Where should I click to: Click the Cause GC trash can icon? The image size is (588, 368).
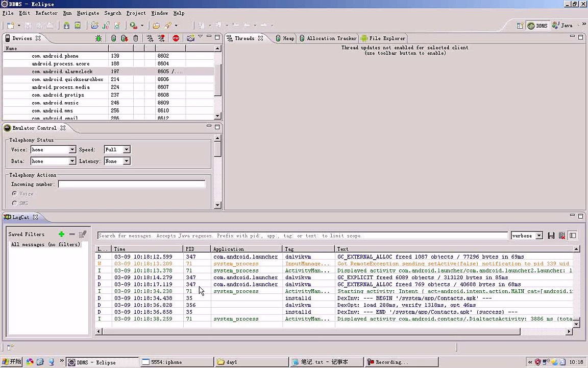pos(136,38)
